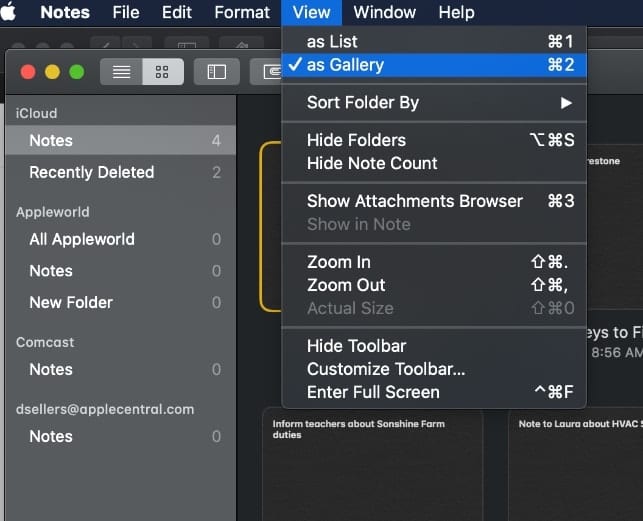Click the sidebar folders toggle icon
Image resolution: width=643 pixels, height=521 pixels.
tap(216, 72)
